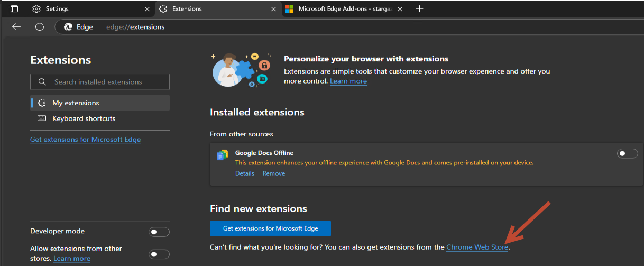Click the gear icon beside My extensions

coord(42,103)
